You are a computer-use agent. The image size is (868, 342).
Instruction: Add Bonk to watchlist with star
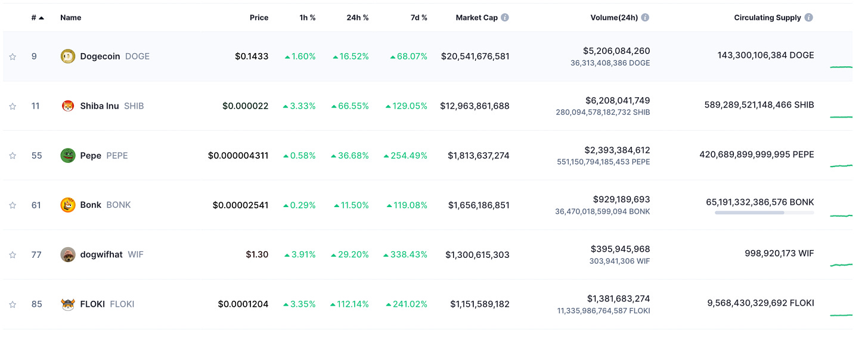(13, 205)
